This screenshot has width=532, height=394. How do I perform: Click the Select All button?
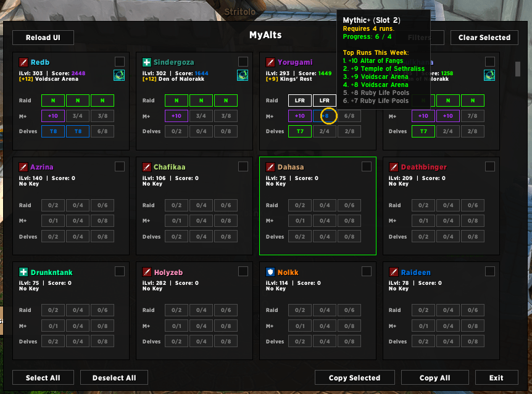tap(43, 378)
